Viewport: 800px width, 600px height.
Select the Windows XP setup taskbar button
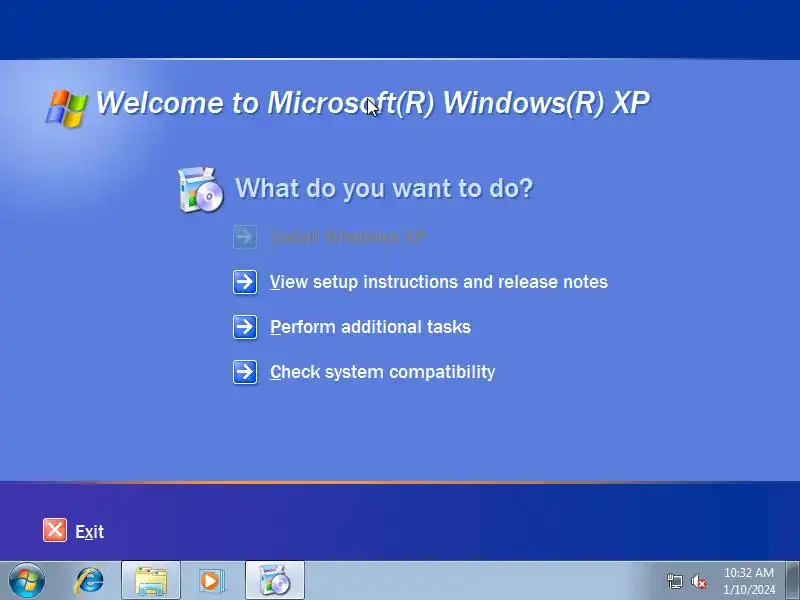[275, 581]
